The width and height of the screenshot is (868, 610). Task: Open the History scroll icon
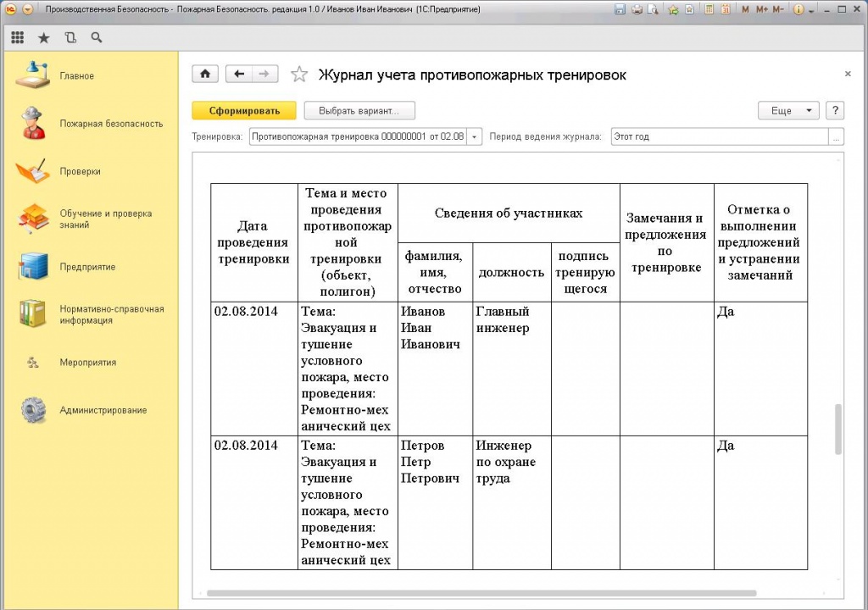[x=70, y=37]
